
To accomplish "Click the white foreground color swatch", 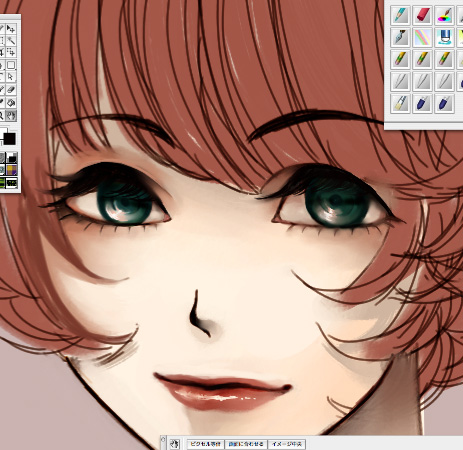I will (3, 132).
